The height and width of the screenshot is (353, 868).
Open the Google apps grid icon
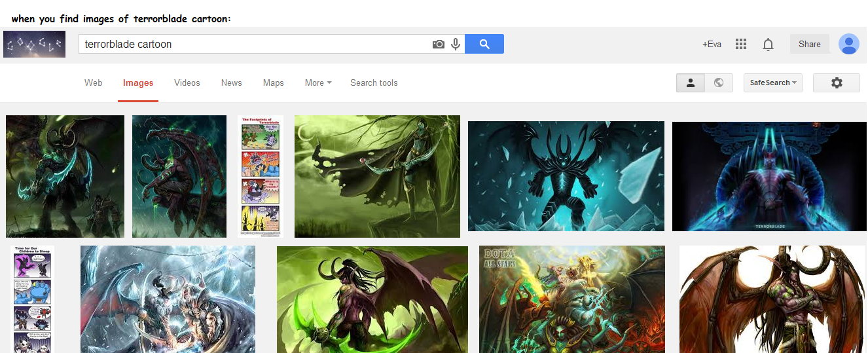click(x=741, y=44)
